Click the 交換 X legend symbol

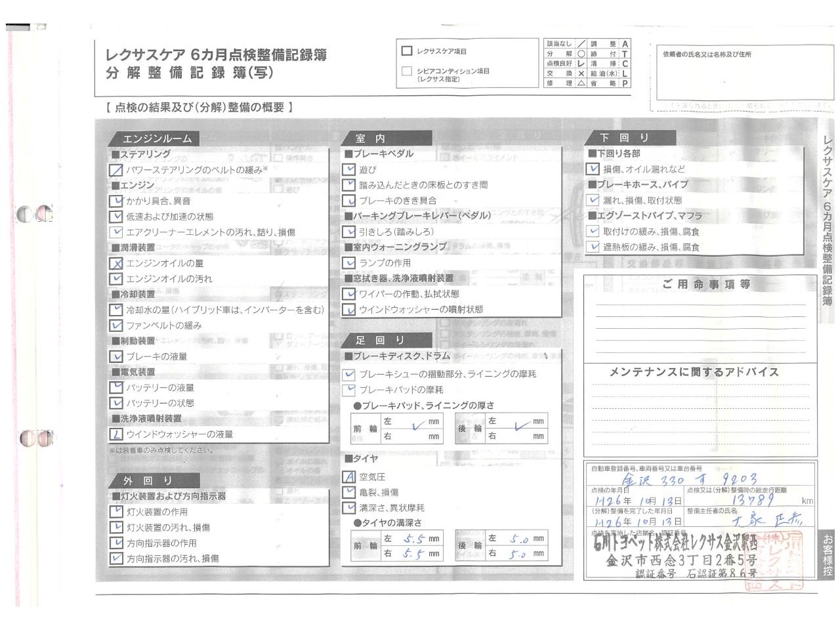[x=581, y=73]
